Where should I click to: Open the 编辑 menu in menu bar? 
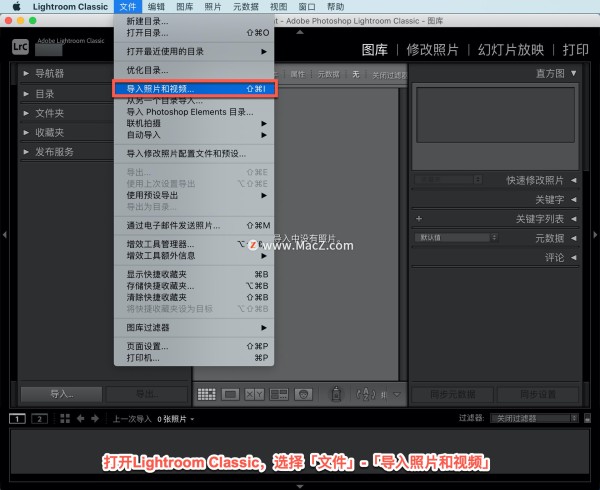(156, 6)
